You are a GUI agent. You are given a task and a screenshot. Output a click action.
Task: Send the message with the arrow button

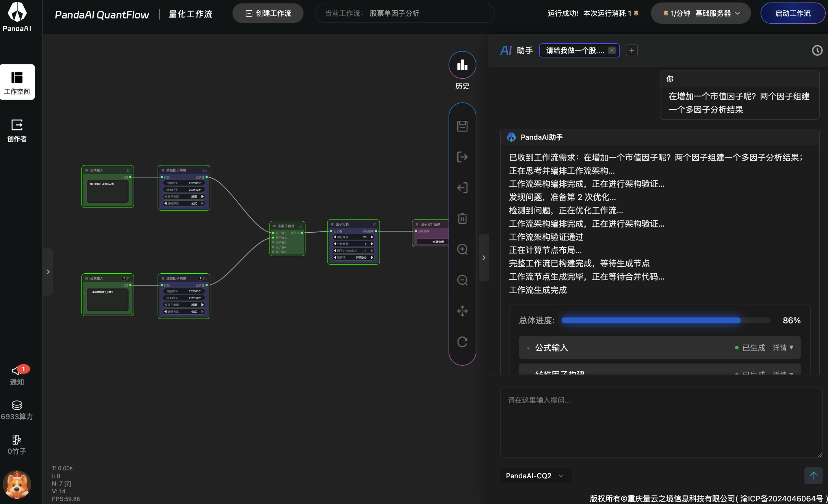pyautogui.click(x=814, y=475)
